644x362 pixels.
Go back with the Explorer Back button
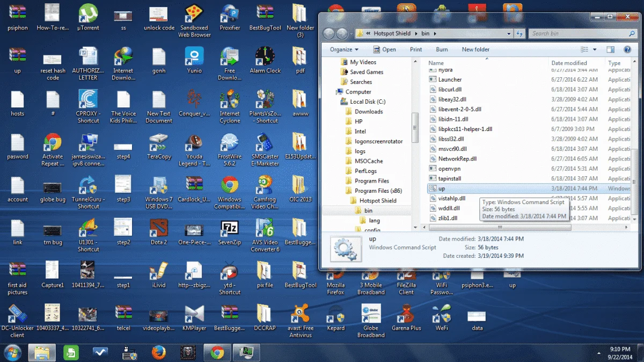tap(330, 33)
